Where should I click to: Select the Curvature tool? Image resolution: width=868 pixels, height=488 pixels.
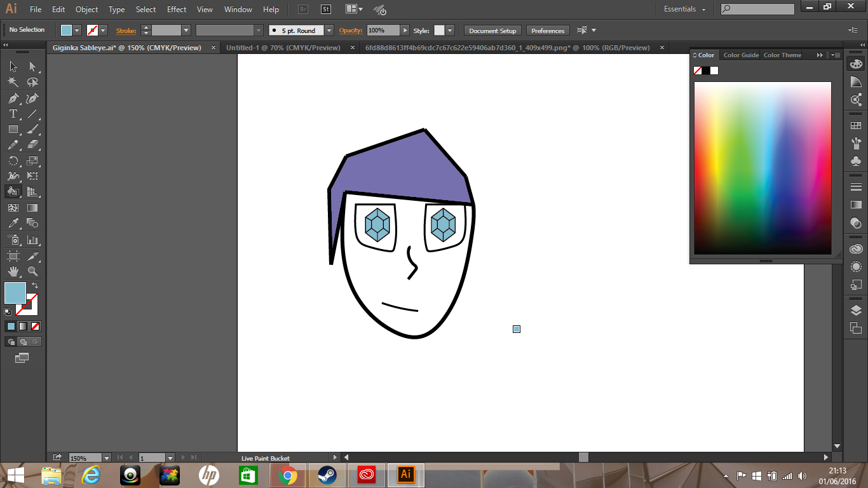click(32, 98)
